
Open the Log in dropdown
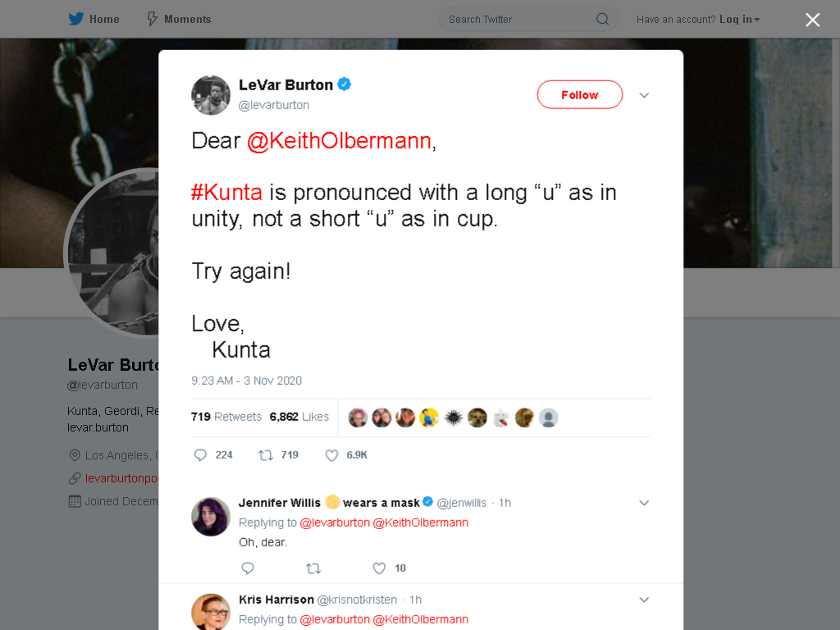point(739,20)
